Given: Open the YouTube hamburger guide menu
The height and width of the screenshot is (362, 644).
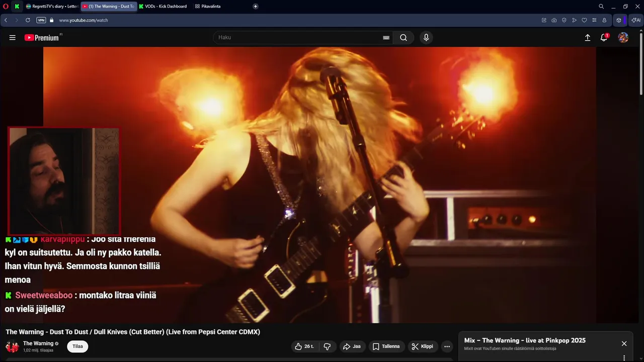Looking at the screenshot, I should point(13,38).
